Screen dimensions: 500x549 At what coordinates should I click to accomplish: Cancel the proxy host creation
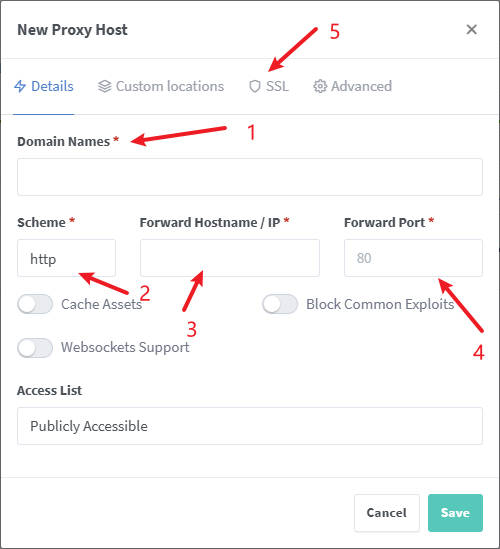(x=387, y=513)
